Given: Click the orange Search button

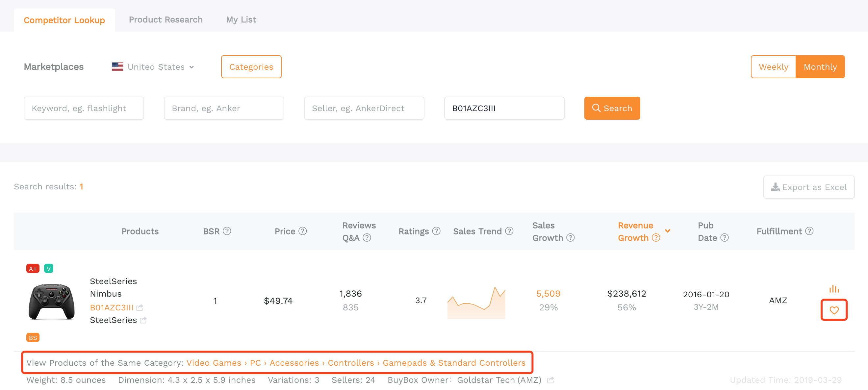Looking at the screenshot, I should [x=612, y=108].
